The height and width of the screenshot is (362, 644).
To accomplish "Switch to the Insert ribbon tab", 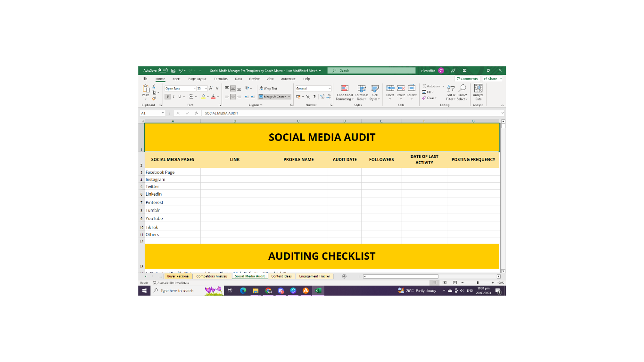I will pos(176,79).
